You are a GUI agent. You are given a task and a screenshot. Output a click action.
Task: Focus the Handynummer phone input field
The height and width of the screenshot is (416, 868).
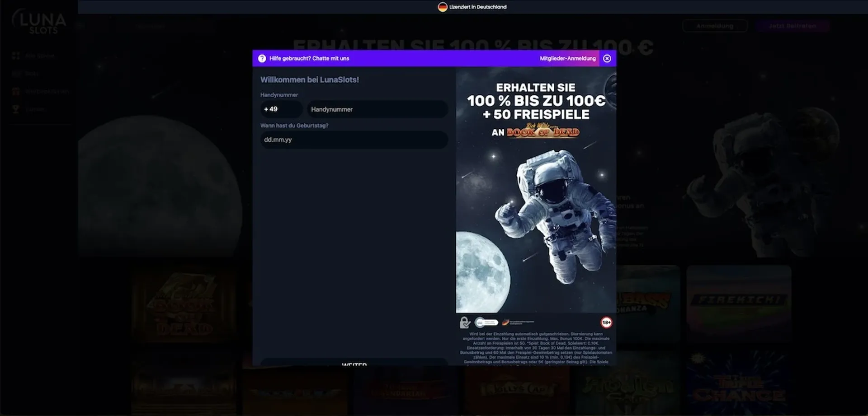point(377,109)
